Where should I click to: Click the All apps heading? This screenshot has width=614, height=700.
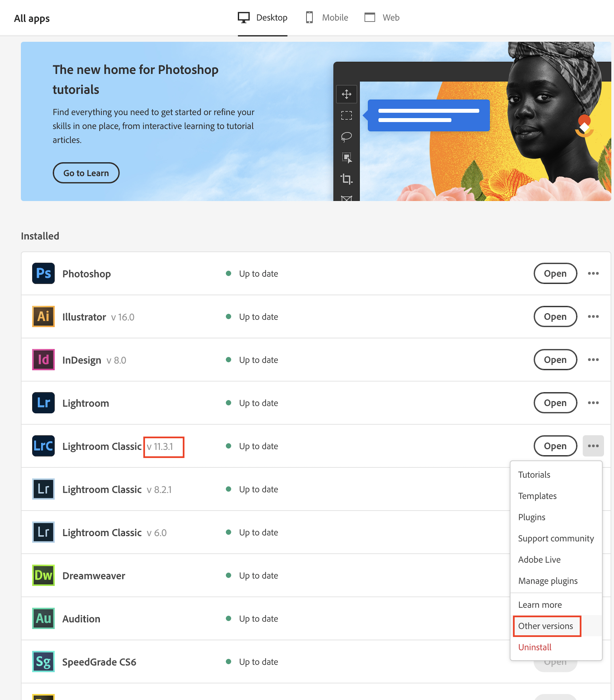click(x=32, y=18)
